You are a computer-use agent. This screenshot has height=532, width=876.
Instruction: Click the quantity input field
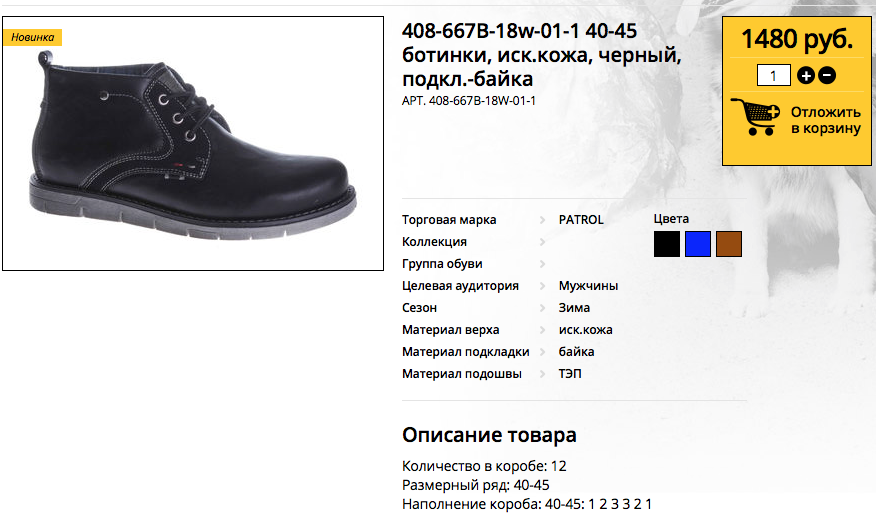coord(774,75)
